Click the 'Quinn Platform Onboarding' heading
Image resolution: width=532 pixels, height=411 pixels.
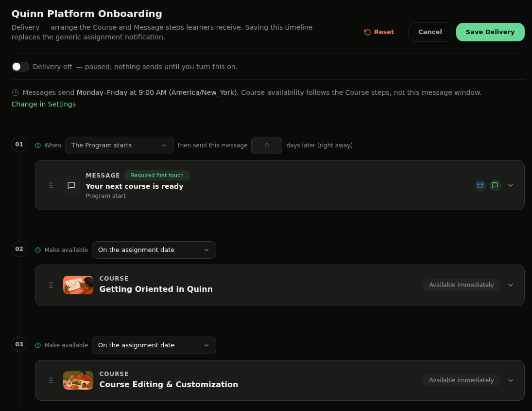[87, 14]
